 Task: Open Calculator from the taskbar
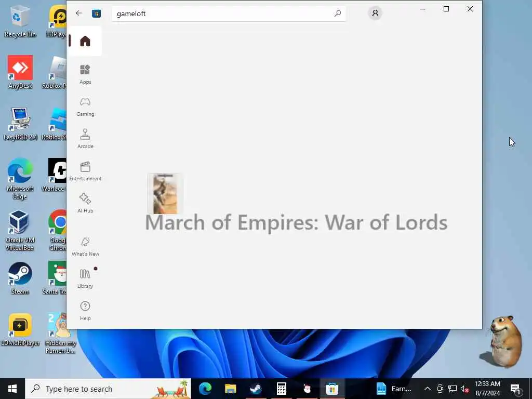(281, 389)
